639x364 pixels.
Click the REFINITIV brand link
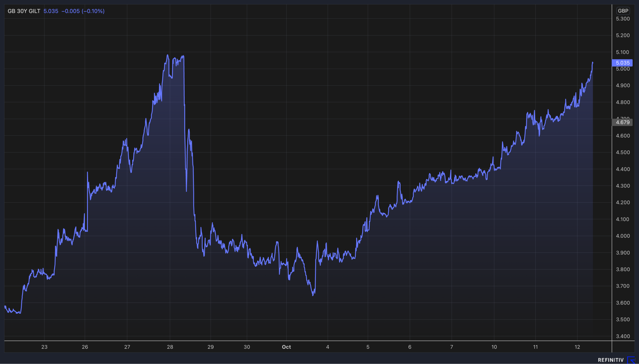[x=611, y=360]
